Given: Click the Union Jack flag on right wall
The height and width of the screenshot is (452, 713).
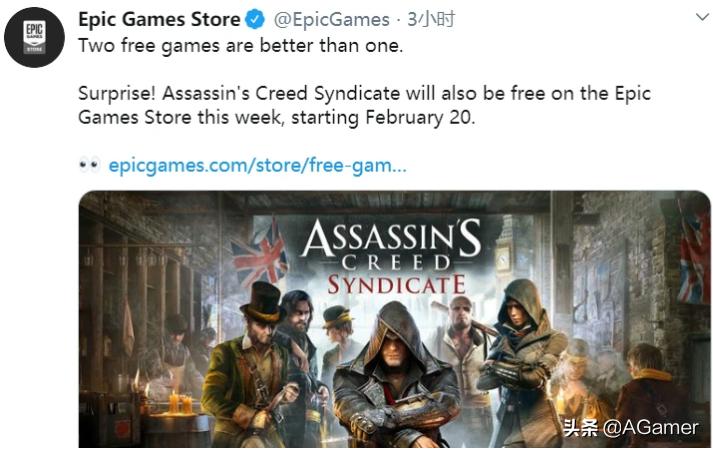Looking at the screenshot, I should point(691,255).
